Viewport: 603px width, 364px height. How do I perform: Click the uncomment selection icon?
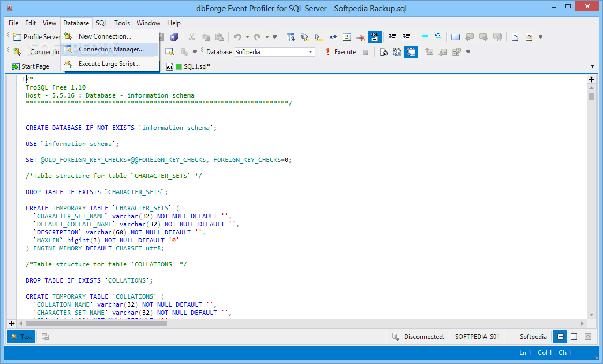tap(438, 37)
